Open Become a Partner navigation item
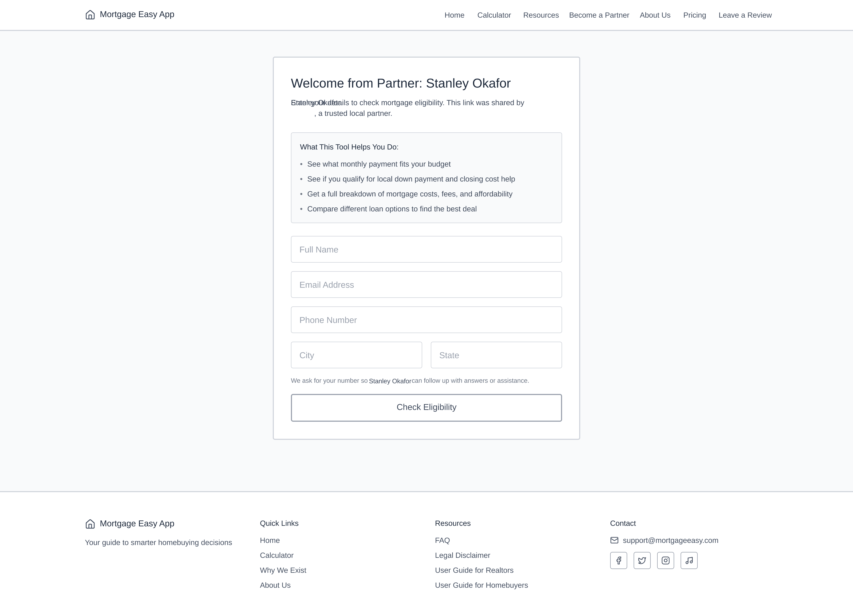The image size is (853, 616). 599,15
